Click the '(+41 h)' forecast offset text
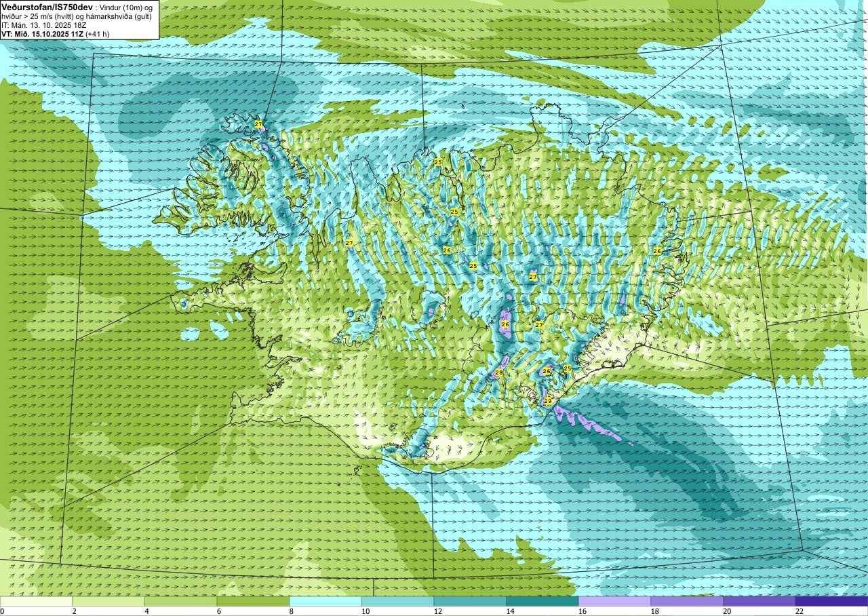This screenshot has width=868, height=616. (x=98, y=34)
